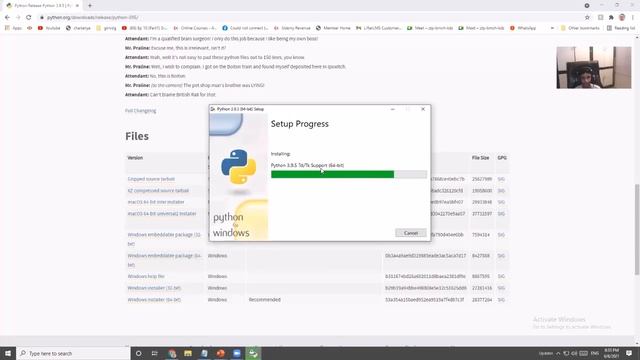Viewport: 640px width, 360px height.
Task: Click file size 28377264 in Files table
Action: coord(482,300)
